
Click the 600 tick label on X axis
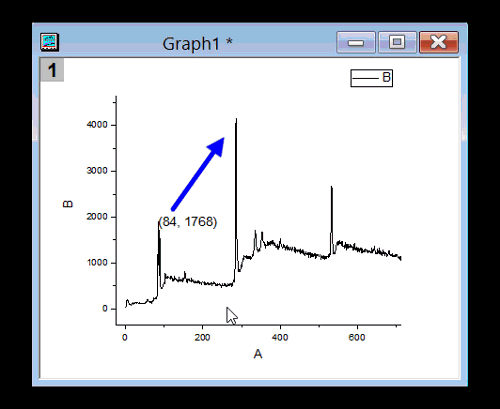pos(357,337)
